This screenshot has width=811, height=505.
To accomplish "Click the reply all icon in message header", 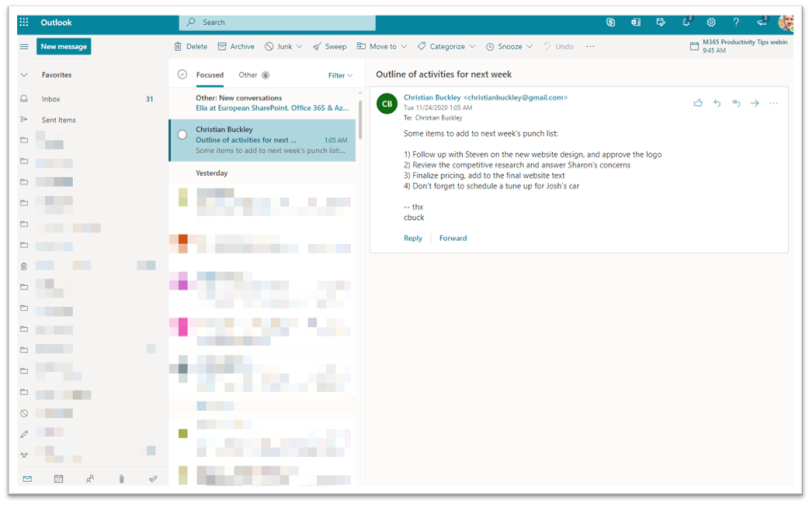I will 736,103.
